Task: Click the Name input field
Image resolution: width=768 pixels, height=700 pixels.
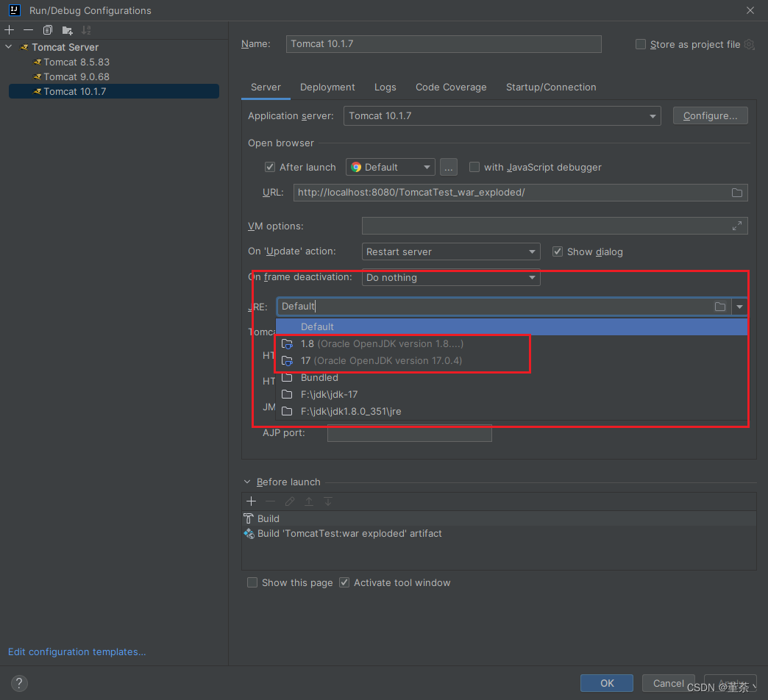Action: point(444,44)
